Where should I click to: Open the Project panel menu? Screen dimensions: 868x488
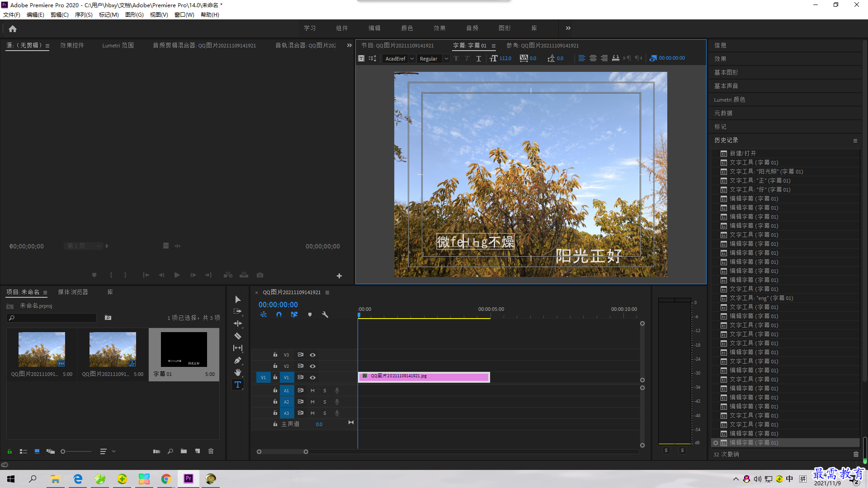[x=45, y=292]
